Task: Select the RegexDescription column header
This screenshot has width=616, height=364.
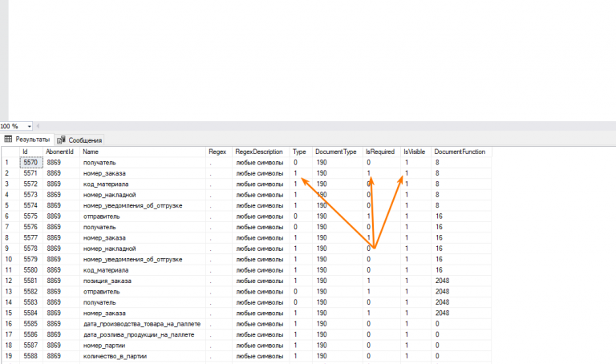Action: click(x=261, y=152)
